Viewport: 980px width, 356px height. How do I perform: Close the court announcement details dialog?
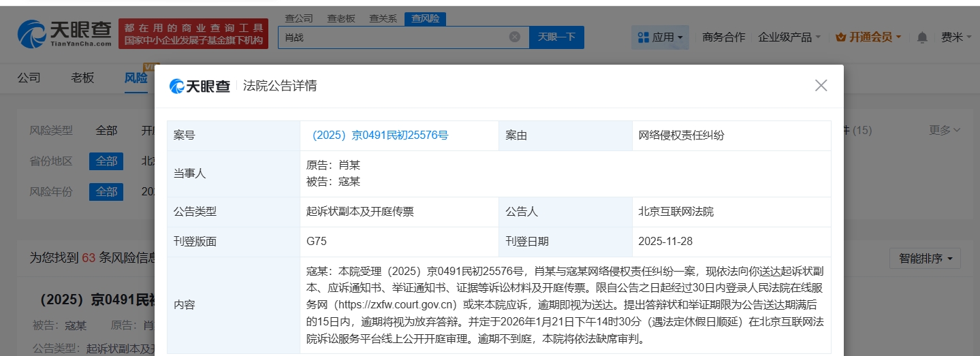point(821,86)
